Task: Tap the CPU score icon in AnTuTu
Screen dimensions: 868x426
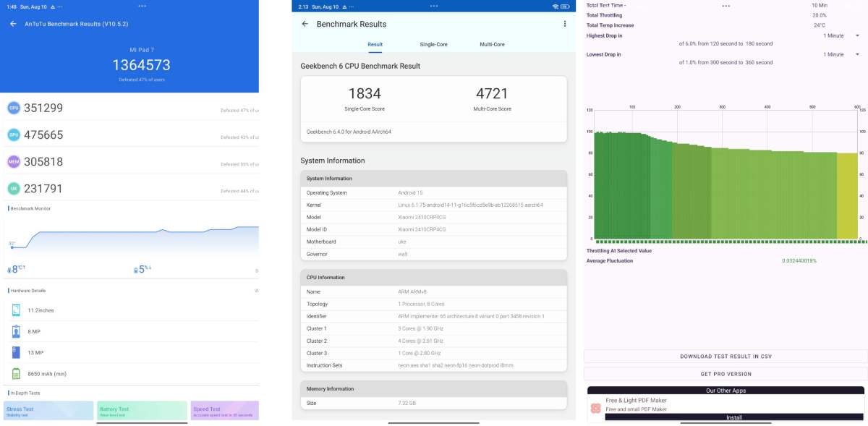Action: click(x=13, y=108)
